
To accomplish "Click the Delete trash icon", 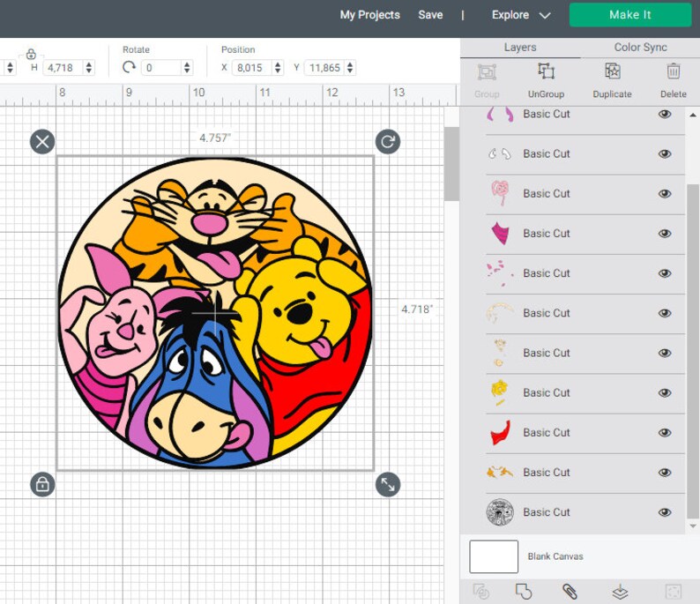I will point(674,71).
